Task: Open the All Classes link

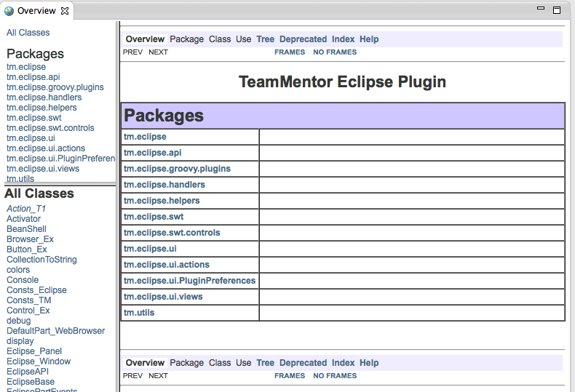Action: [28, 33]
